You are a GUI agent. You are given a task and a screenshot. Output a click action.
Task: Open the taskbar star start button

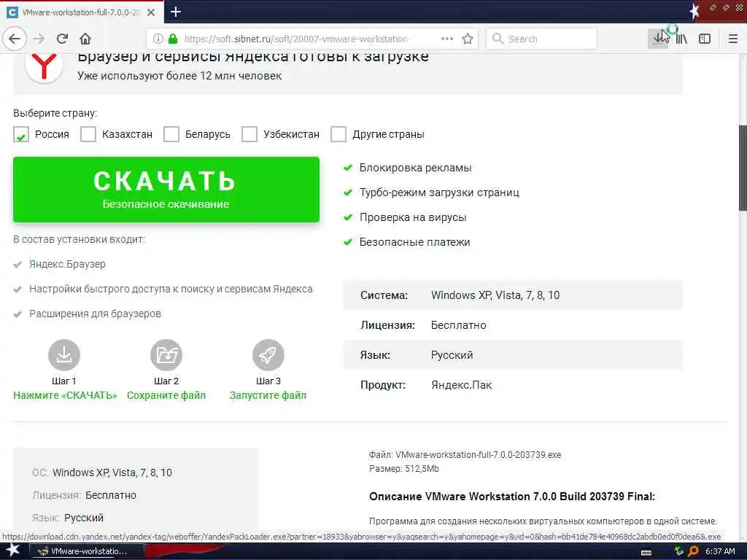click(x=13, y=551)
